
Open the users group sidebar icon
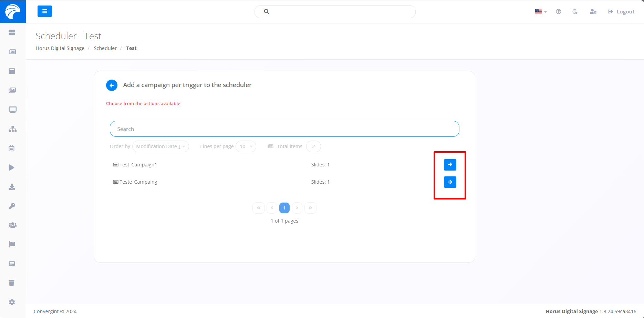click(12, 225)
